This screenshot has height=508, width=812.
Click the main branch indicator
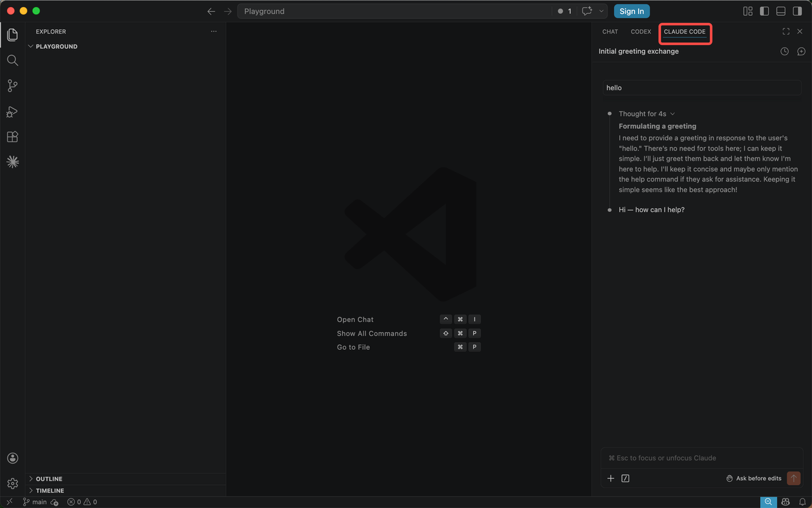35,502
